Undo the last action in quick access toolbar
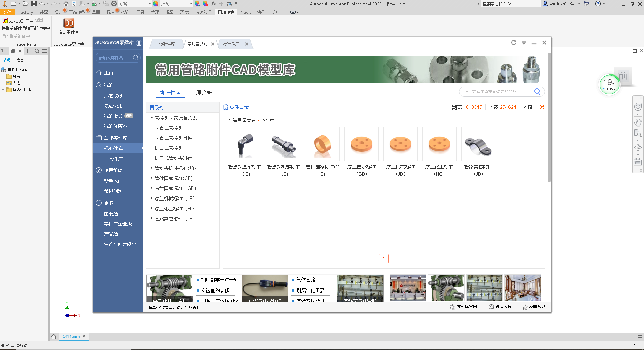 pyautogui.click(x=42, y=4)
